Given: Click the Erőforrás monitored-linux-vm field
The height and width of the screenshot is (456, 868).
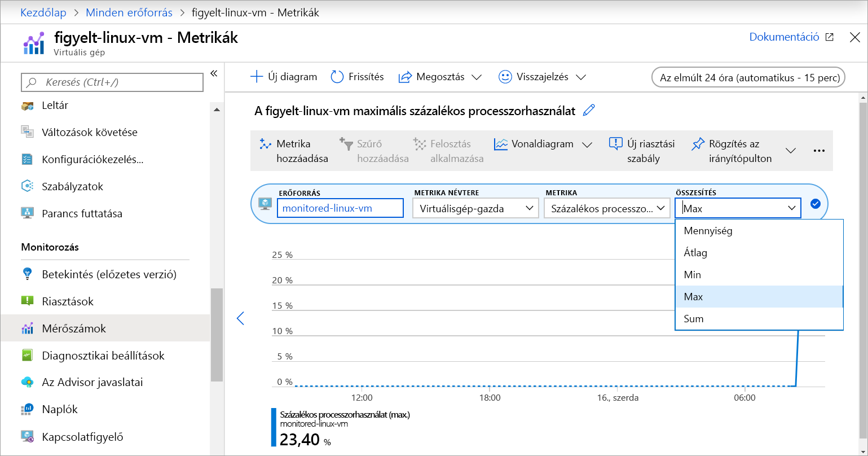Looking at the screenshot, I should coord(340,208).
